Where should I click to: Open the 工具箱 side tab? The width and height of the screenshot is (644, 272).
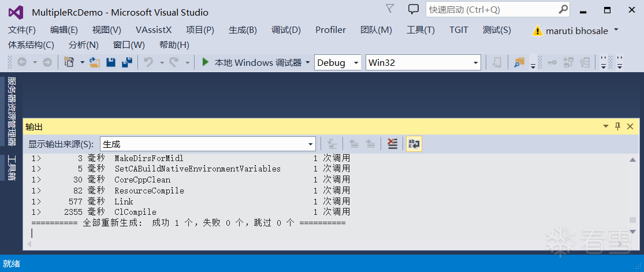click(x=12, y=167)
